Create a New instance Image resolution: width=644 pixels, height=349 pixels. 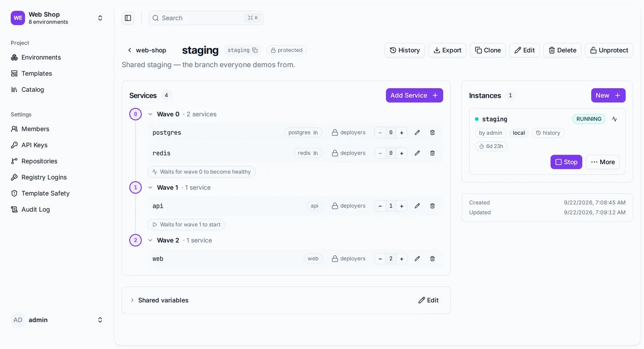point(608,95)
